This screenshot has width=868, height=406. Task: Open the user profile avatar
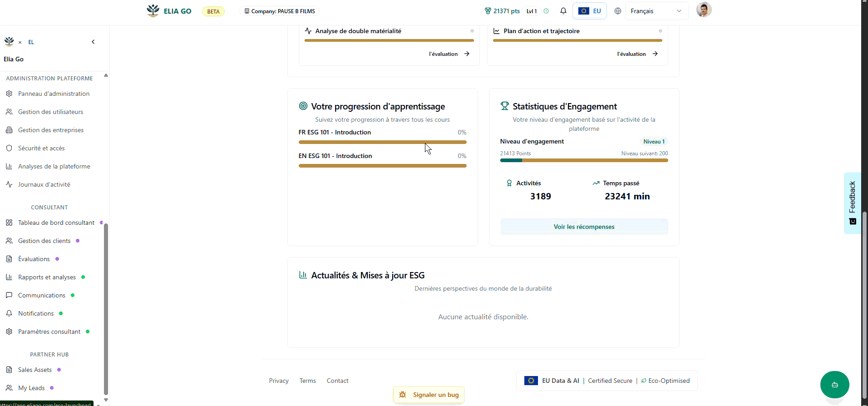point(704,10)
